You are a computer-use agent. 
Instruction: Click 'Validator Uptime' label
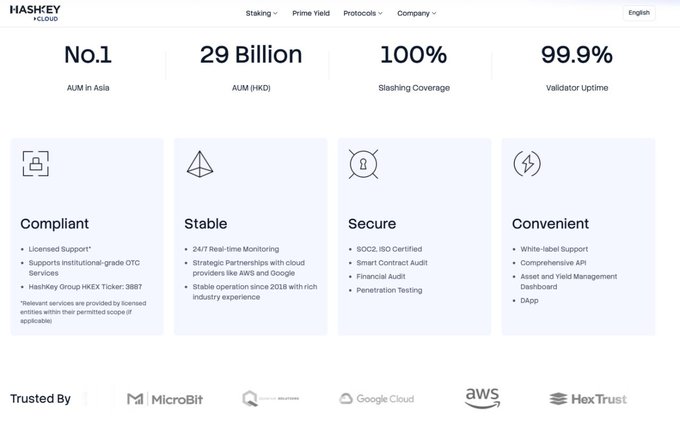click(577, 88)
